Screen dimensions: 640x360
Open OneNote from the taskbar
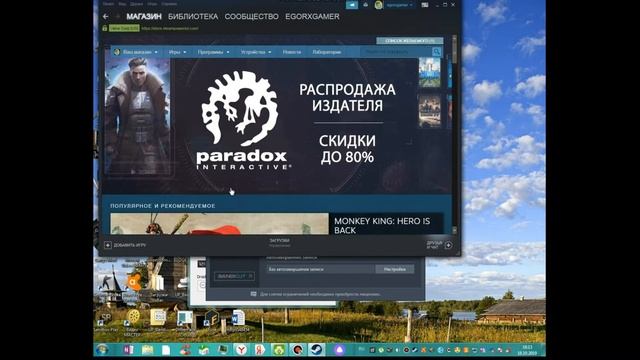click(128, 350)
